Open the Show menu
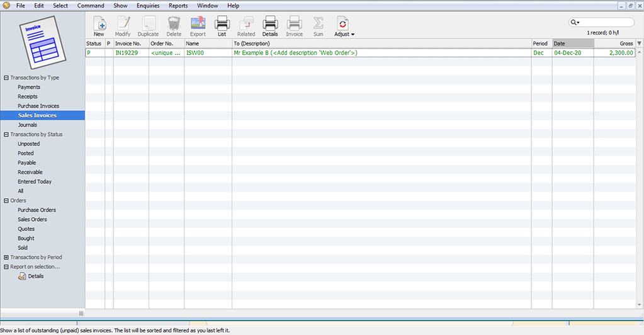 tap(120, 5)
